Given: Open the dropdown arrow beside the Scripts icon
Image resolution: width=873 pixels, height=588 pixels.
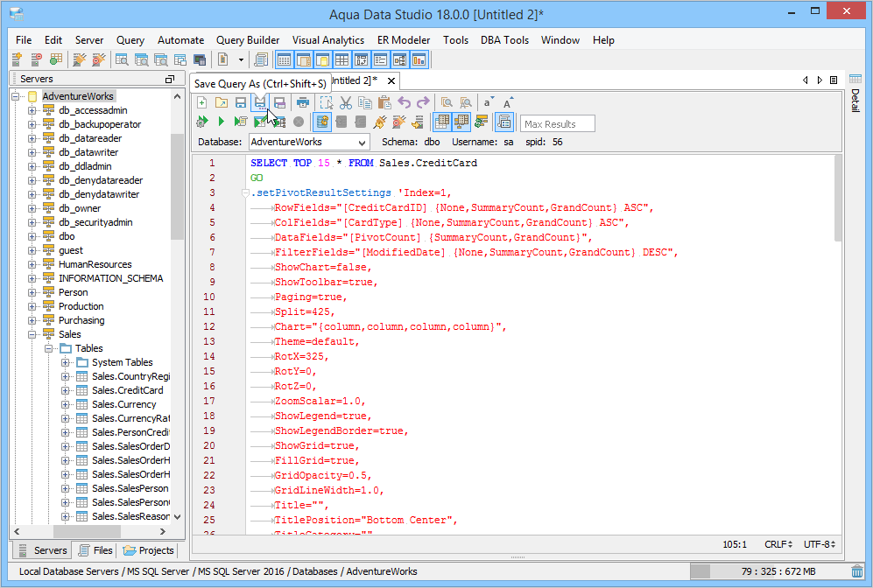Looking at the screenshot, I should [241, 59].
